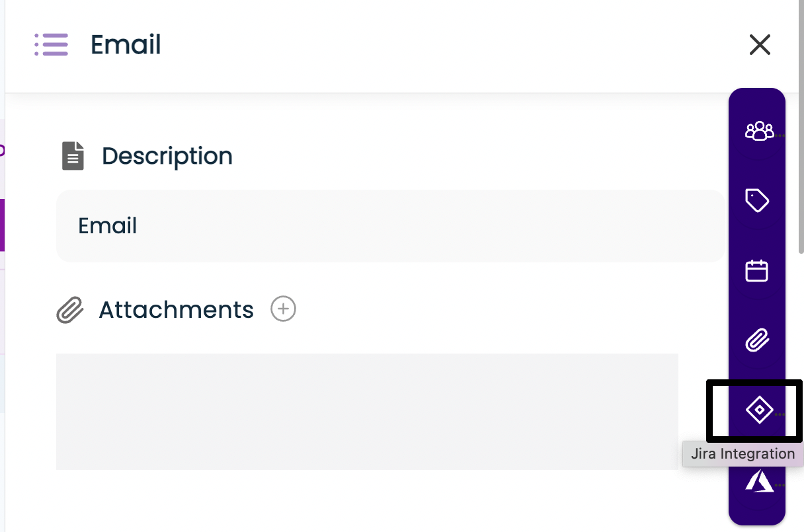Click the tag label icon
The width and height of the screenshot is (804, 532).
click(x=757, y=200)
